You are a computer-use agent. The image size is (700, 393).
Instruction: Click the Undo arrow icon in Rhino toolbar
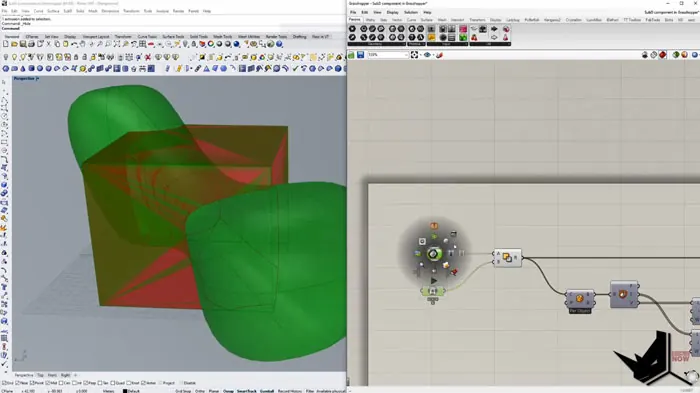[x=74, y=44]
